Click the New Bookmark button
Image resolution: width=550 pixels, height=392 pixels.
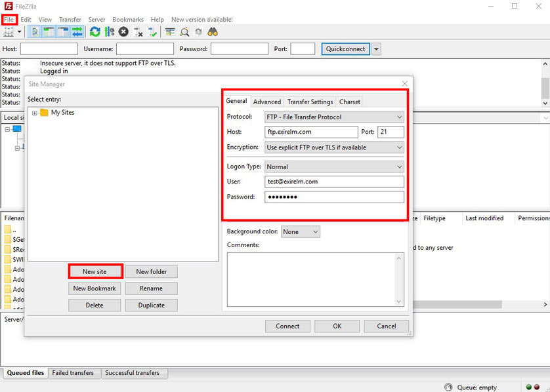95,288
